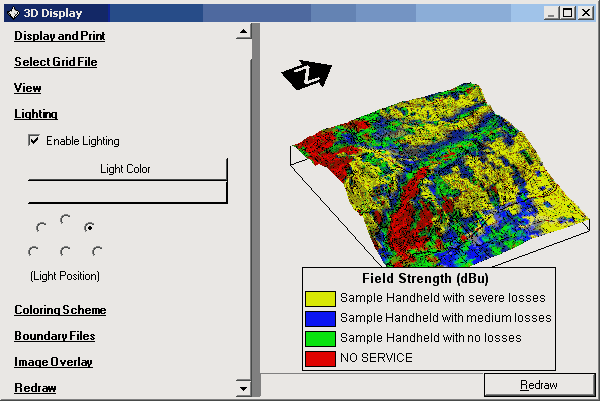This screenshot has width=600, height=401.
Task: Click 'Sample Handheld with no losses' text
Action: [x=431, y=338]
